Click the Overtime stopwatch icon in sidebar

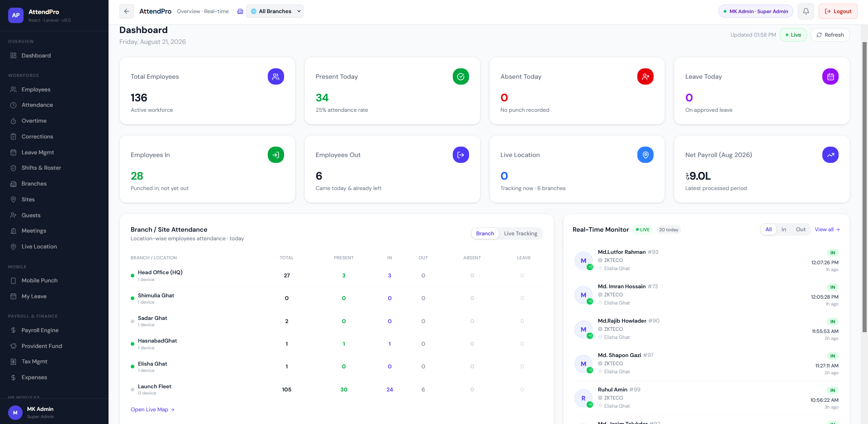14,121
